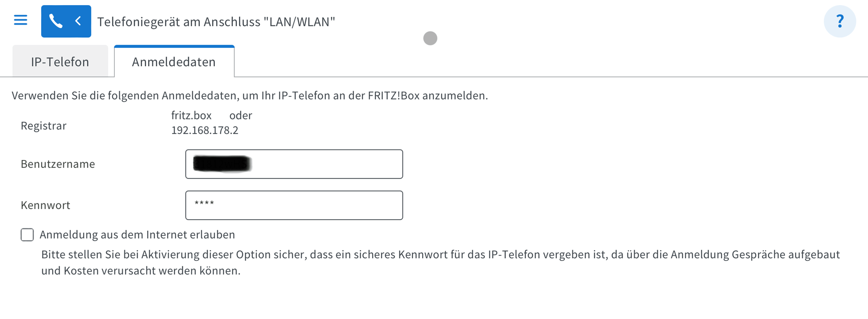868x319 pixels.
Task: Click the word oder beside fritz.box
Action: click(241, 115)
